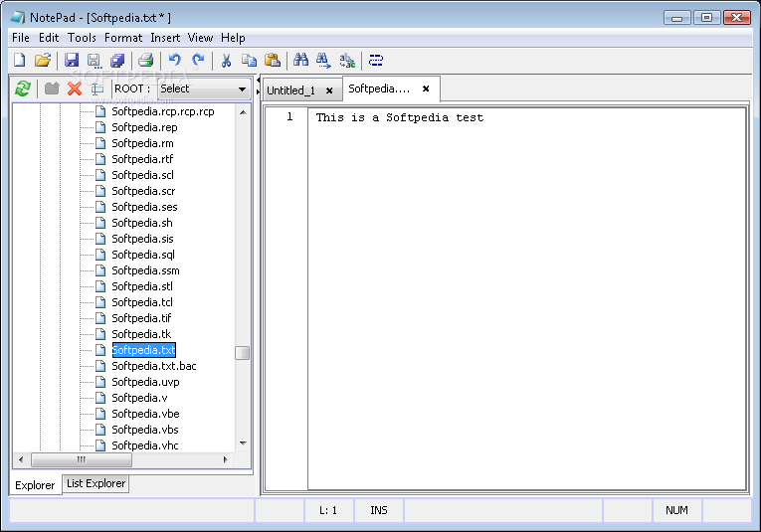The height and width of the screenshot is (532, 761).
Task: Open the File menu
Action: click(x=21, y=38)
